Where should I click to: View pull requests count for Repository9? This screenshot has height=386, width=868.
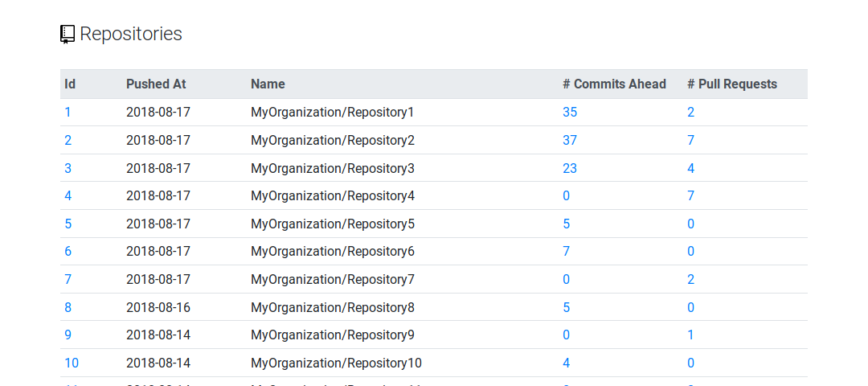tap(691, 335)
